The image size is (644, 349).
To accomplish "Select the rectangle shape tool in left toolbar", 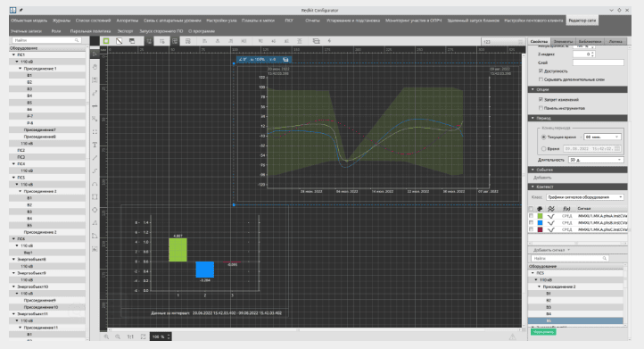I will 95,197.
